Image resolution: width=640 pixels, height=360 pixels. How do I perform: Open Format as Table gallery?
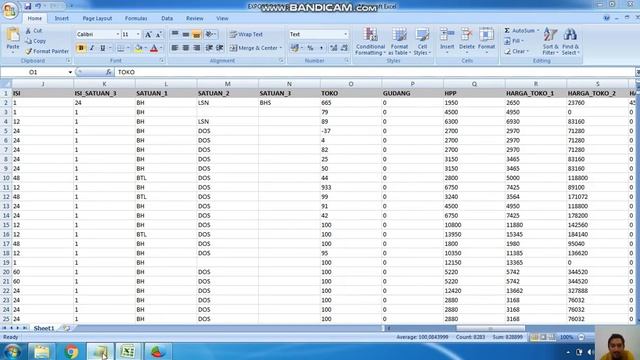399,41
